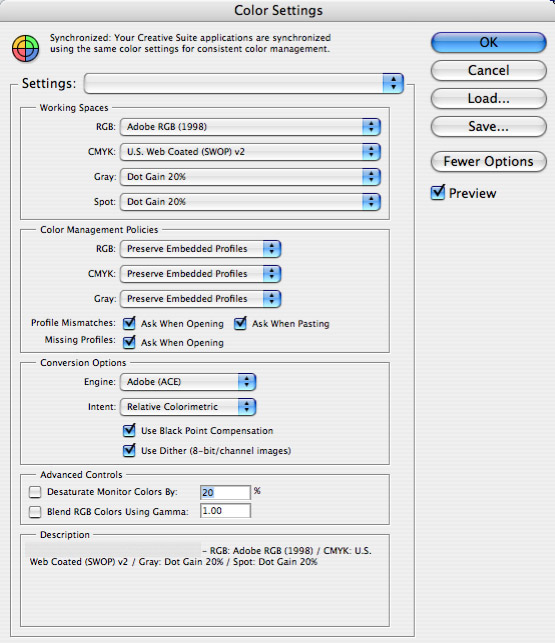This screenshot has width=555, height=643.
Task: Click the Blend RGB gamma value field
Action: tap(225, 511)
